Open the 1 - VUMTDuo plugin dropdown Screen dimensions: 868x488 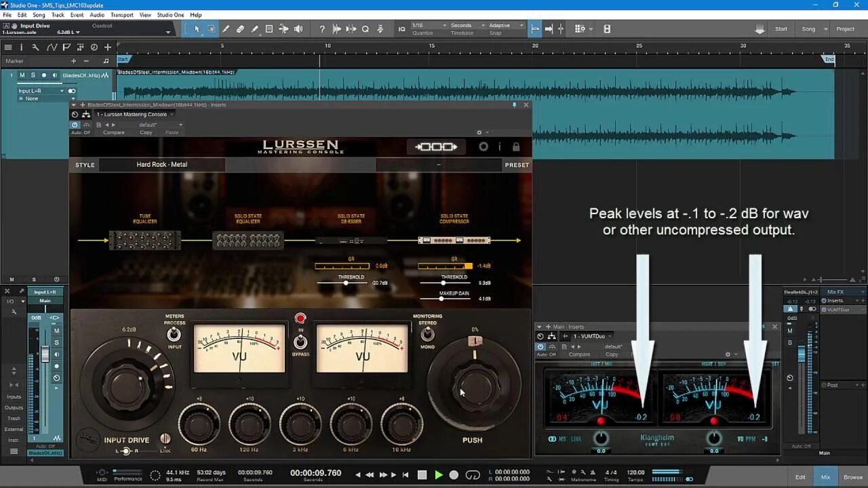(592, 336)
